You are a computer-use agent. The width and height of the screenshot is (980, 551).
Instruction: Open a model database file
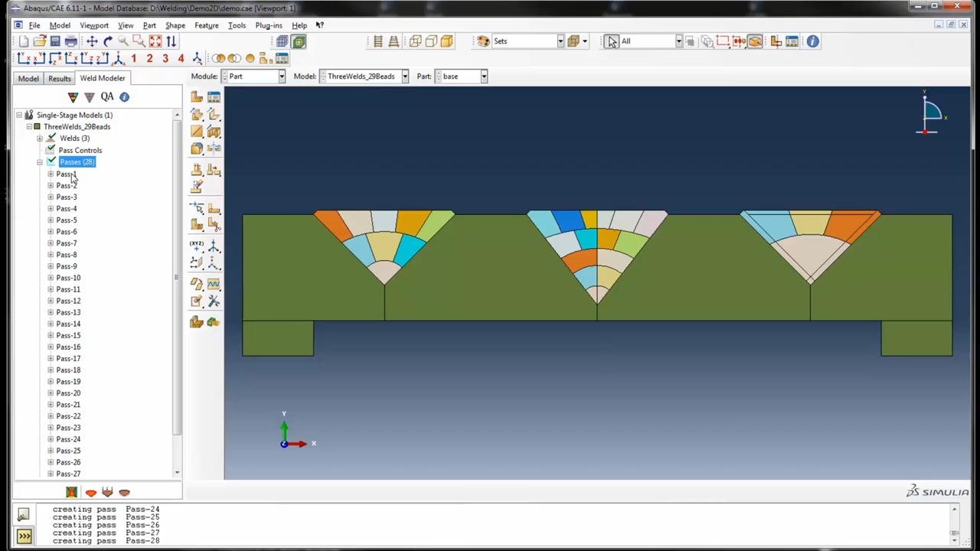39,41
